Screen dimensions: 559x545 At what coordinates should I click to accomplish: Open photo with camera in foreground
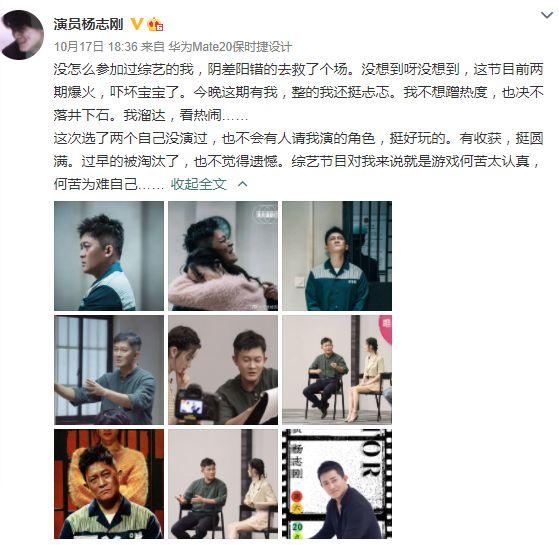pos(223,370)
